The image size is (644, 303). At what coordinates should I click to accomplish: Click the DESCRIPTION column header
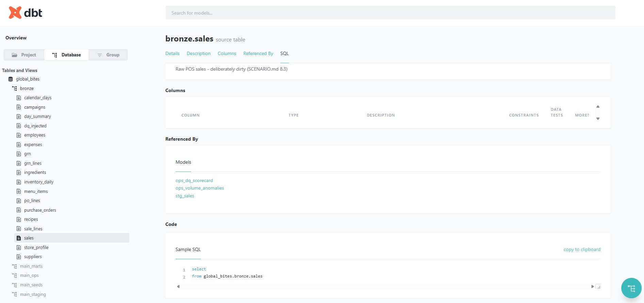pyautogui.click(x=381, y=115)
